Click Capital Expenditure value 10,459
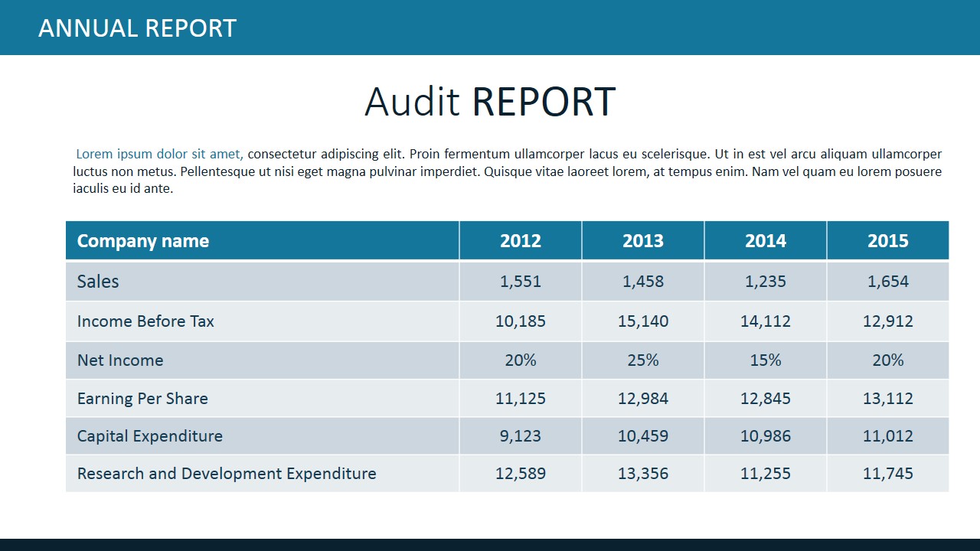980x551 pixels. [x=643, y=436]
